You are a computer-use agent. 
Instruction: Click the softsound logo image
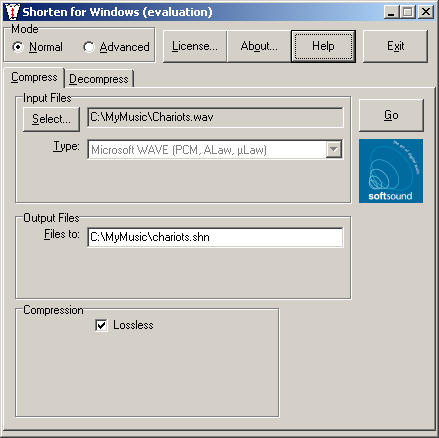click(391, 171)
